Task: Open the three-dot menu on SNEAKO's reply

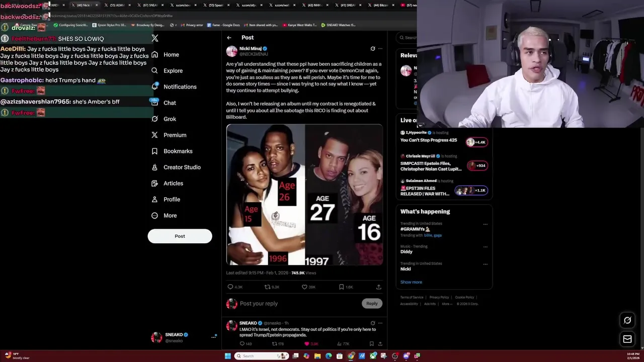Action: pyautogui.click(x=380, y=323)
